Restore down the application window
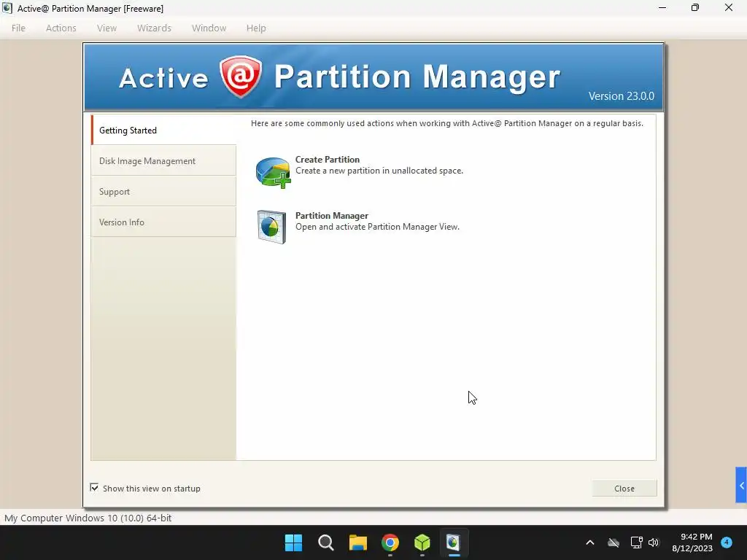Screen dimensions: 747x560 coord(695,8)
